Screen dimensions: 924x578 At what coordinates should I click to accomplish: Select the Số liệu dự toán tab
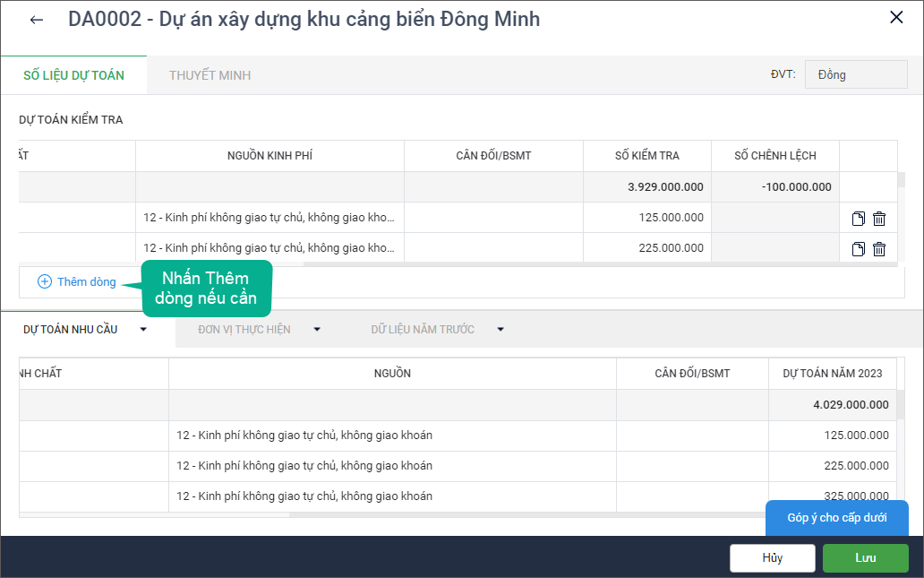pyautogui.click(x=73, y=75)
